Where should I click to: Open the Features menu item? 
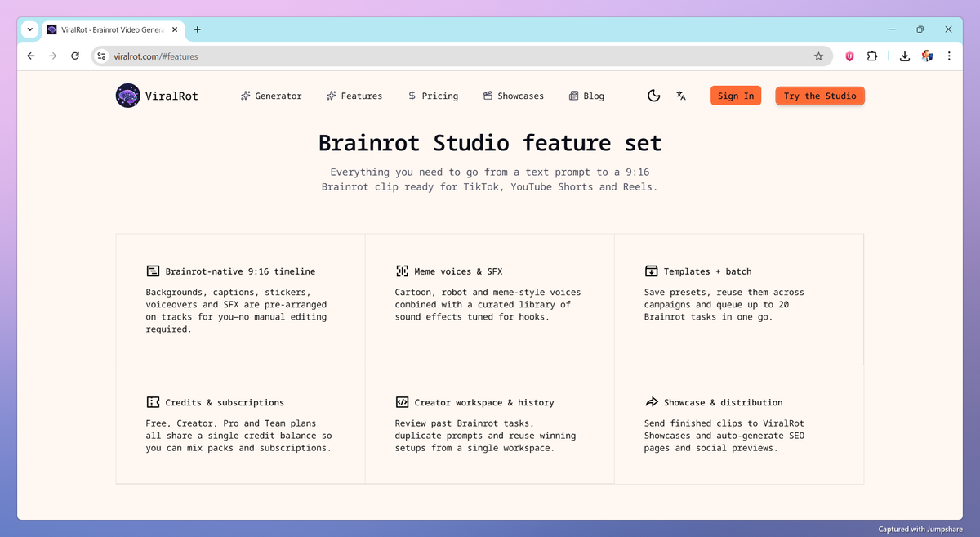click(x=354, y=96)
